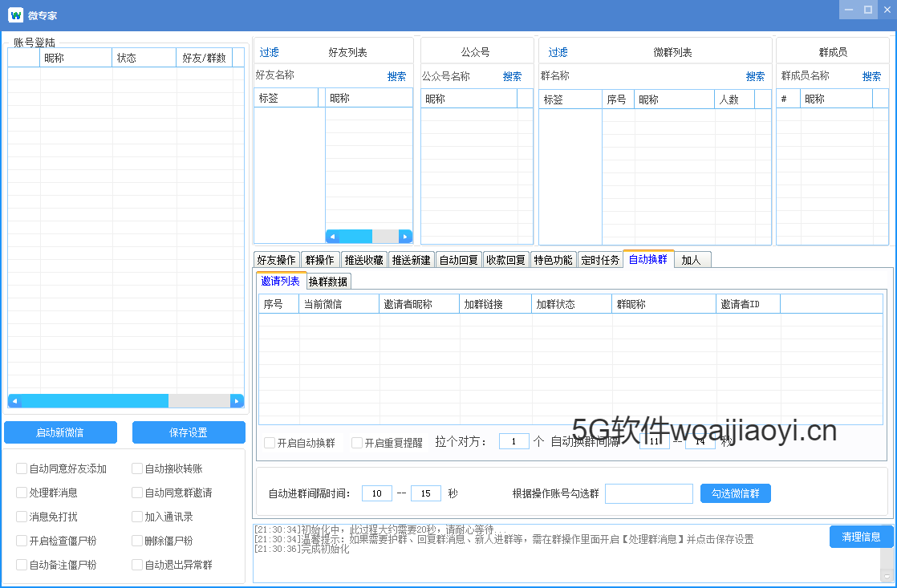Screen dimensions: 897x588
Task: Click 搜索 link beside 群名称
Action: (x=755, y=76)
